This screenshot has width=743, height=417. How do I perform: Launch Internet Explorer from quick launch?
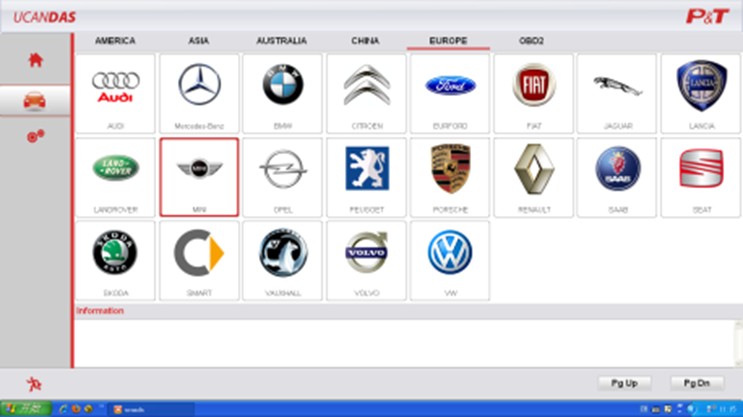coord(63,409)
